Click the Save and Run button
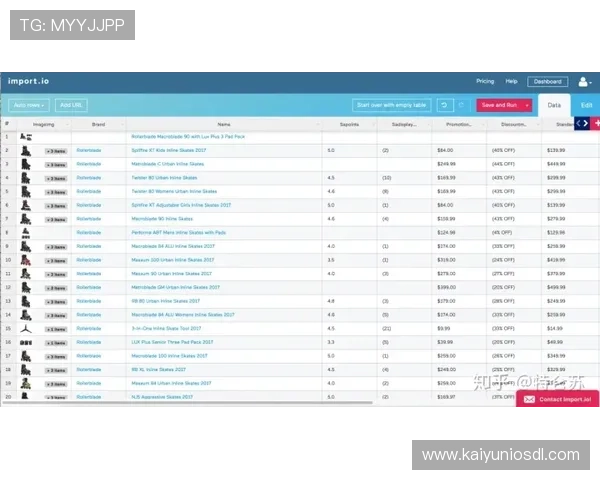Viewport: 600px width, 480px height. pos(499,105)
